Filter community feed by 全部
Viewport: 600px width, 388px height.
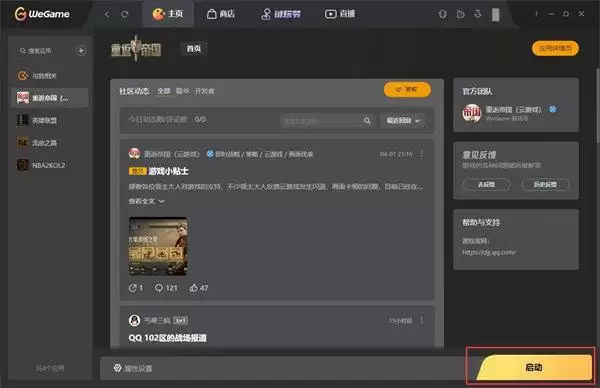pos(164,91)
